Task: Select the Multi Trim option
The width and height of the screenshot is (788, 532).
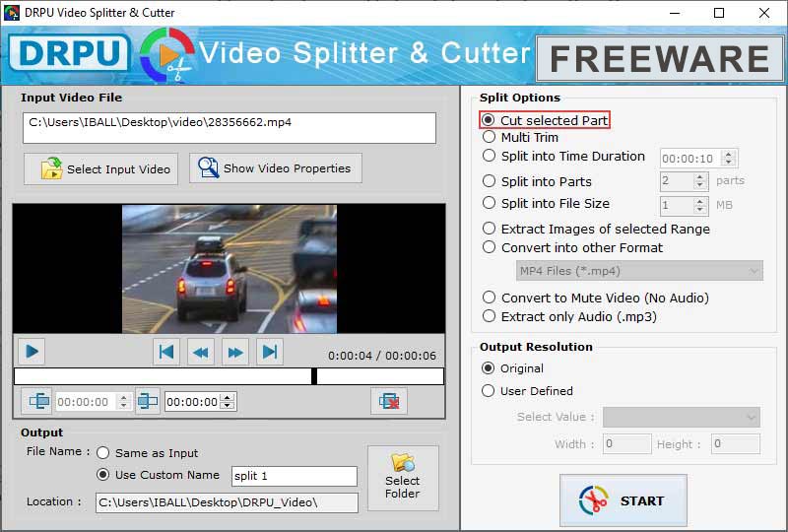Action: click(520, 137)
